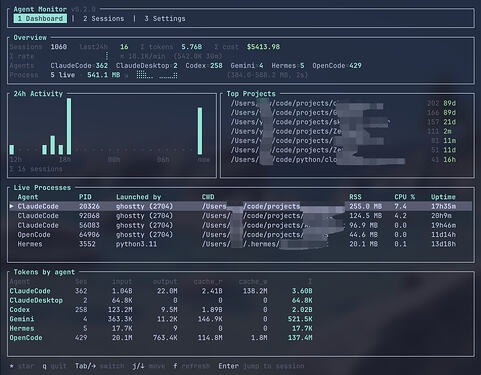Select the top project aged 2m

tap(343, 131)
